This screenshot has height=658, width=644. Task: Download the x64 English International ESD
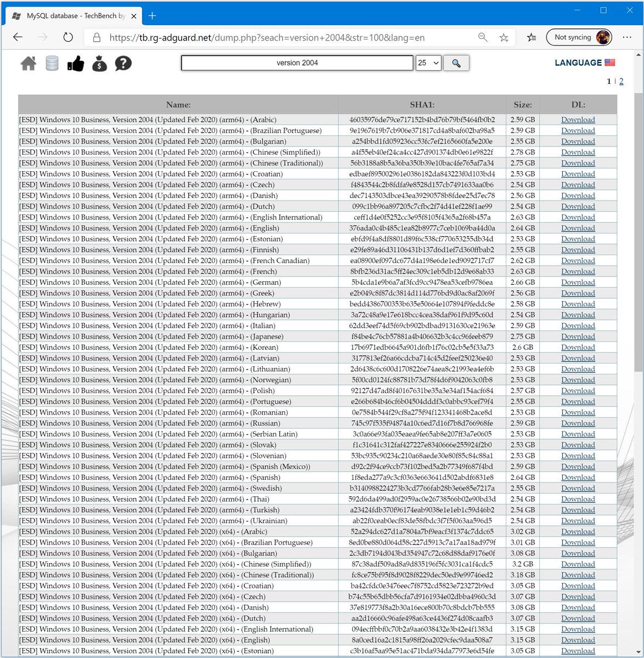578,629
